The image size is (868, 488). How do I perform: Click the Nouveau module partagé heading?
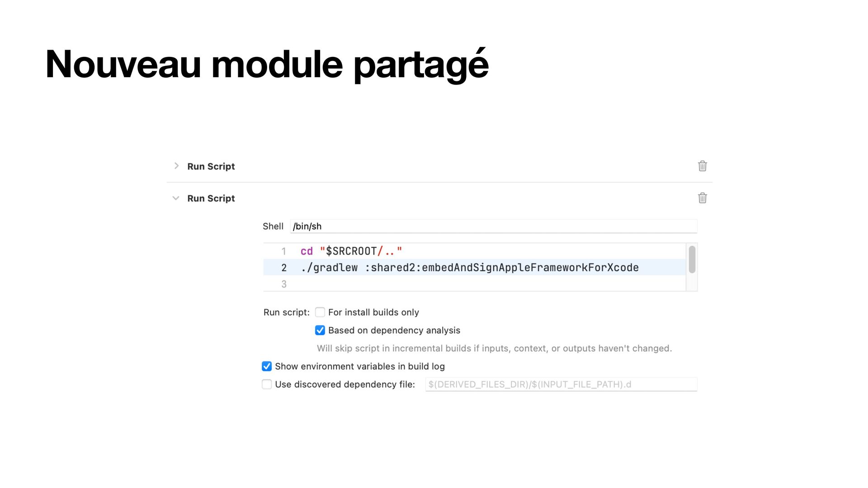[x=267, y=64]
